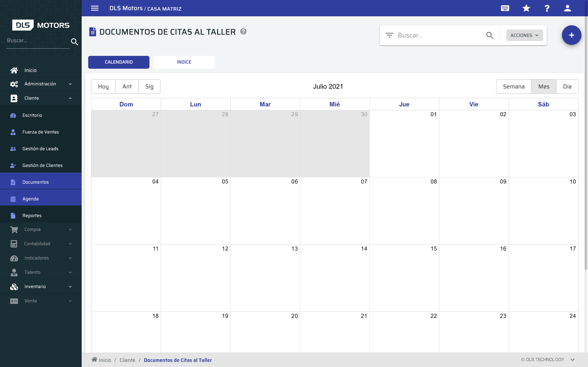
Task: Click inside the Buscar search field
Action: pyautogui.click(x=437, y=35)
